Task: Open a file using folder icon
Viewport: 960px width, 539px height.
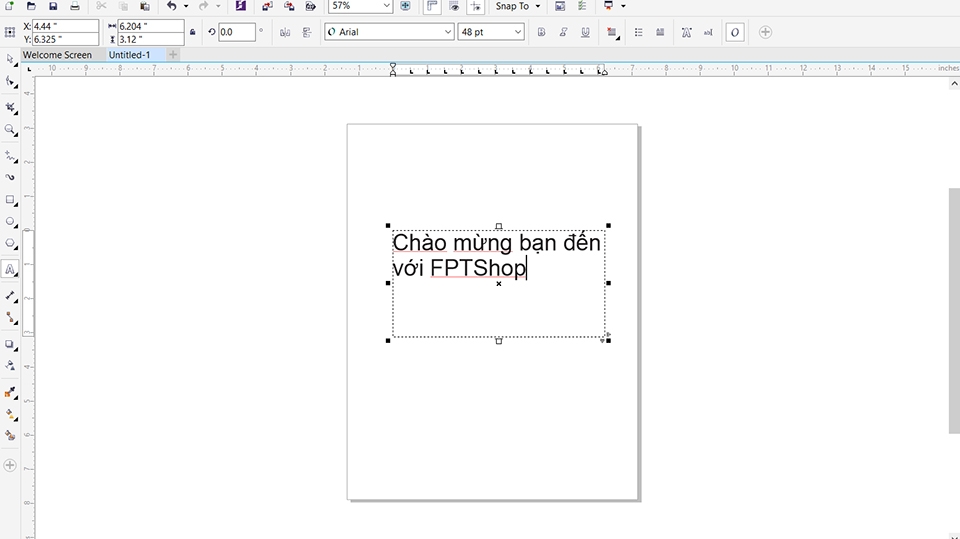Action: coord(31,6)
